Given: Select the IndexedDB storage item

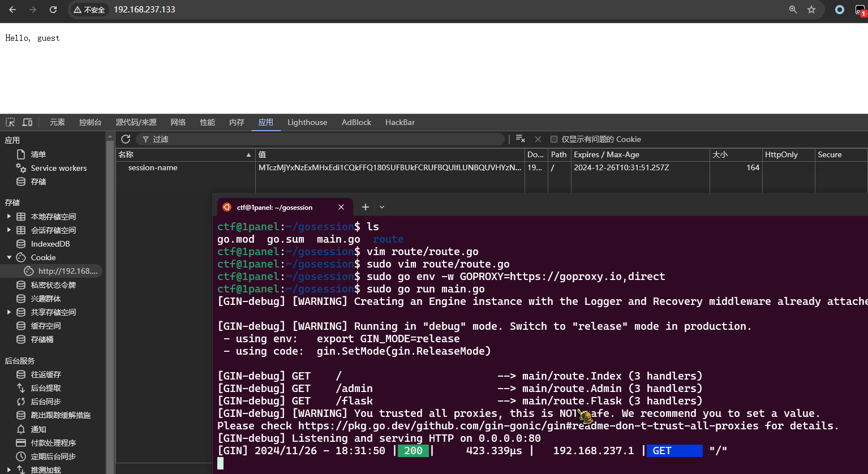Looking at the screenshot, I should click(50, 244).
